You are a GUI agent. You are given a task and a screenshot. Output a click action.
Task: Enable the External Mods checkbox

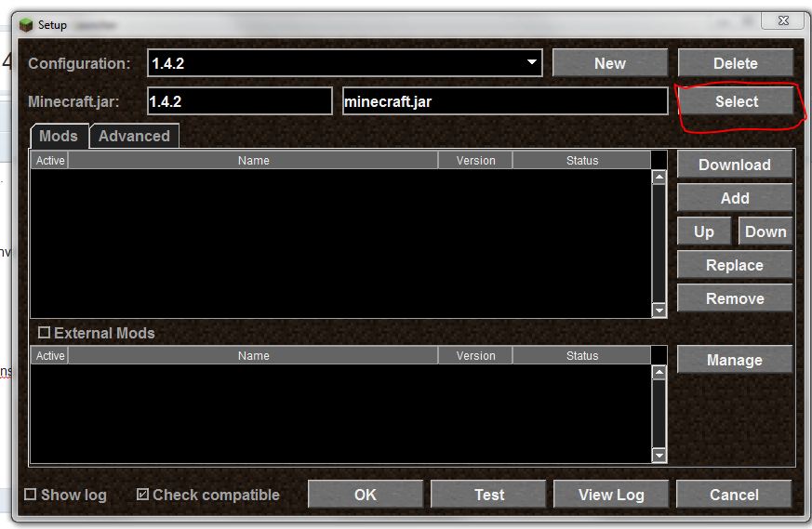[x=44, y=332]
